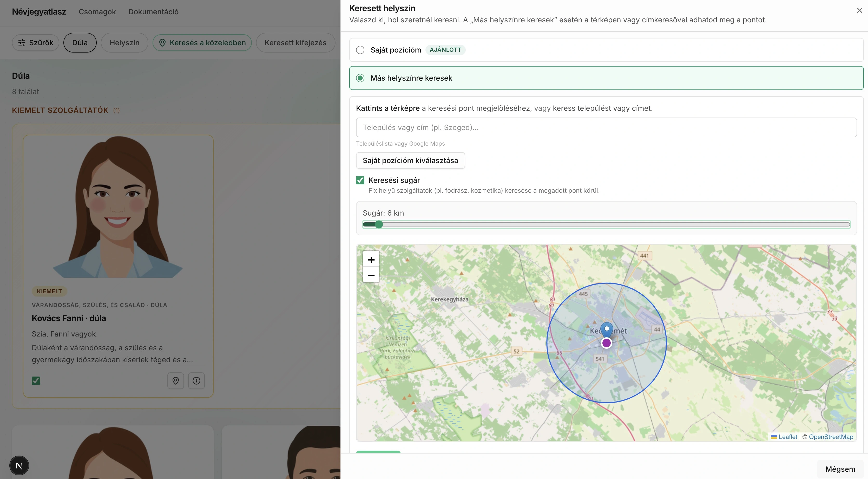Click Keresés a közeledben chip
Image resolution: width=868 pixels, height=479 pixels.
pos(202,43)
